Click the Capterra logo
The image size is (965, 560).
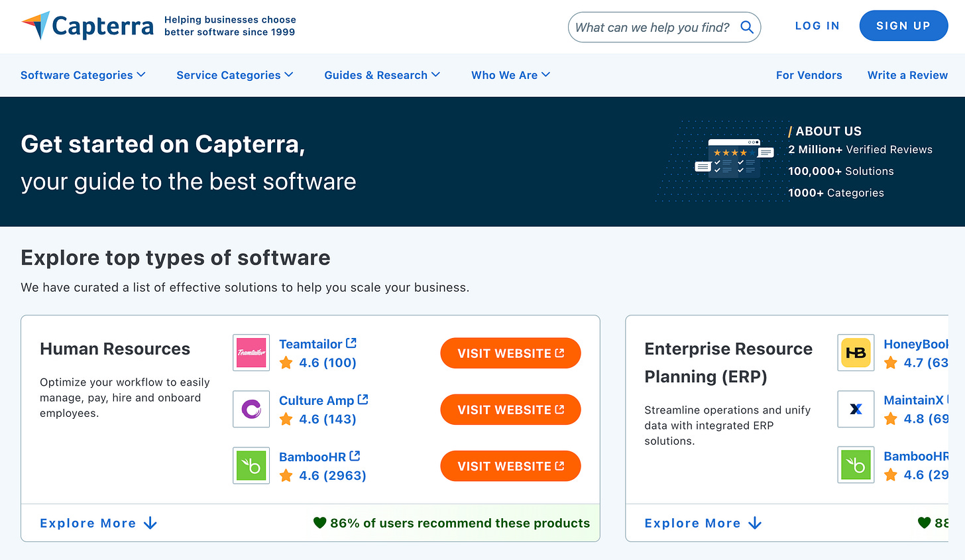pos(87,26)
